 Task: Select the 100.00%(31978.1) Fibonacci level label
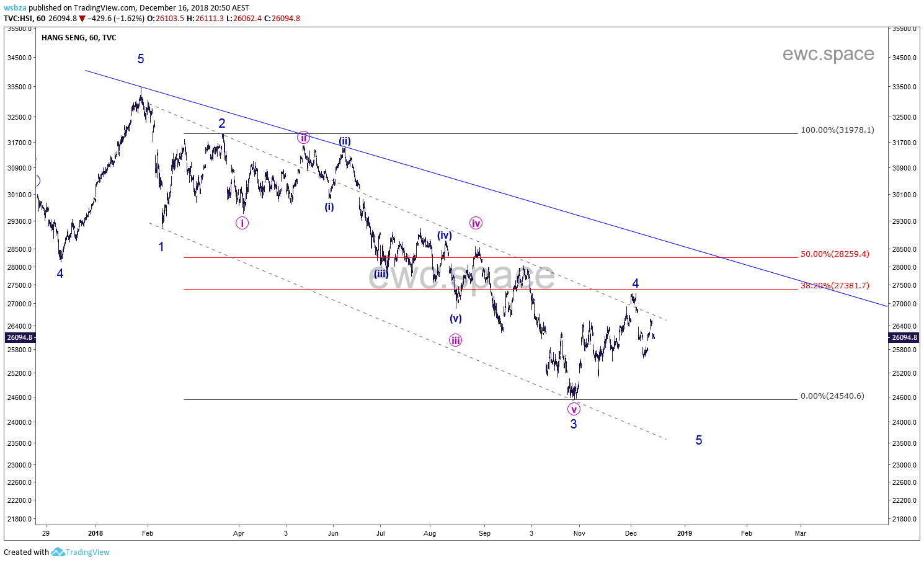click(x=837, y=130)
